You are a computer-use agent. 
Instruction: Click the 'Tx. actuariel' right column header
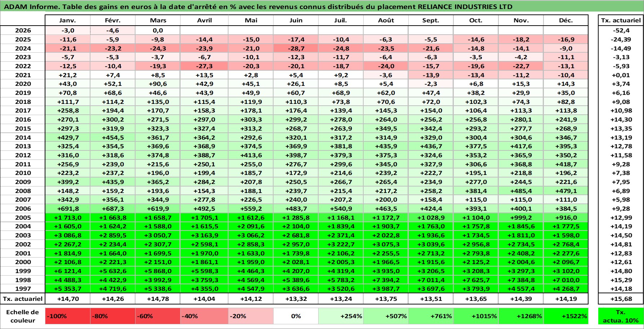coord(621,21)
